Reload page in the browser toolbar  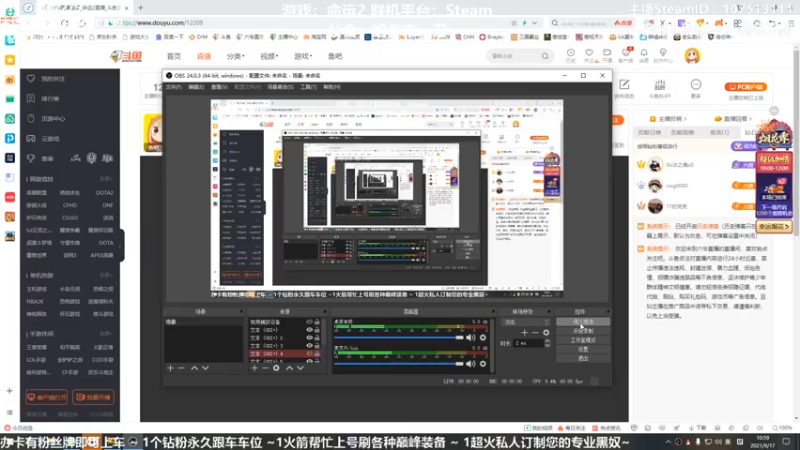[64, 23]
